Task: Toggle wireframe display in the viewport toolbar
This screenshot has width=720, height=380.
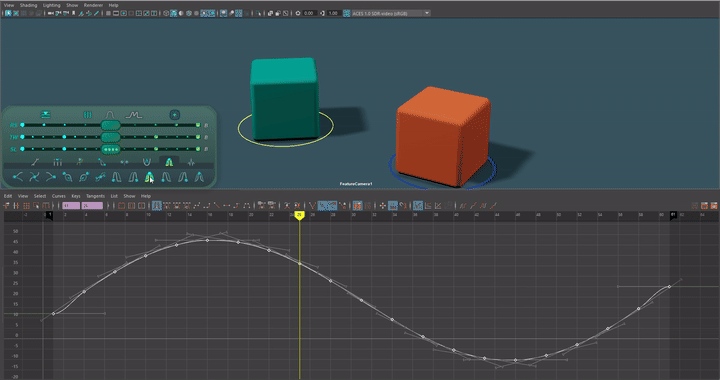Action: pos(166,13)
